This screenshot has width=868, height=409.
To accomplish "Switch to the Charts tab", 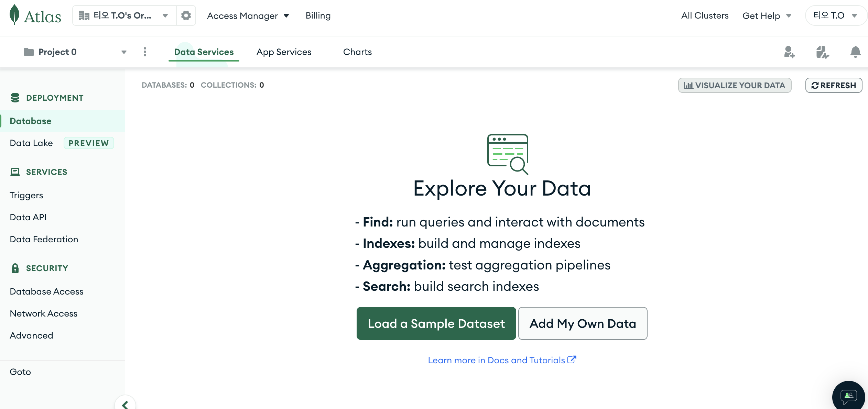I will 358,52.
